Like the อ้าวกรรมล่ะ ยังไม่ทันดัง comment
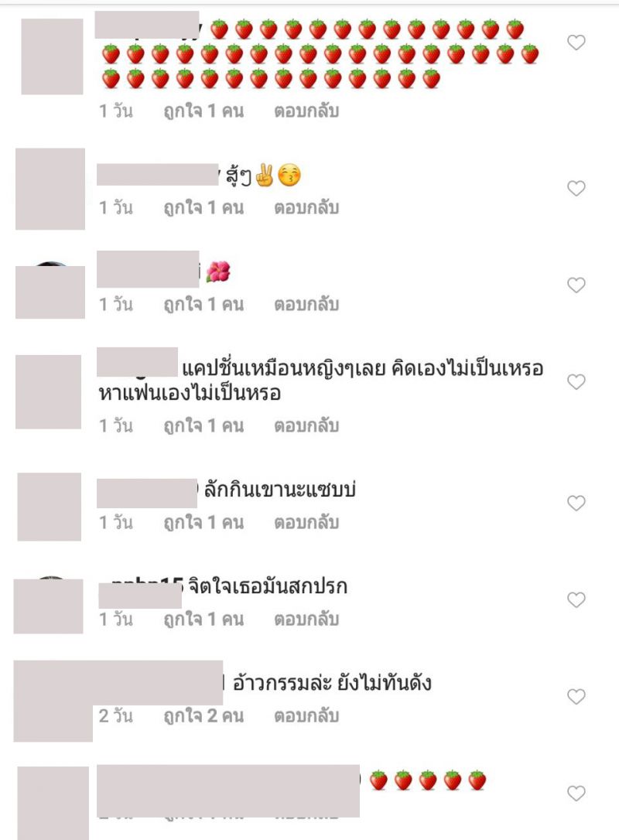 click(576, 696)
